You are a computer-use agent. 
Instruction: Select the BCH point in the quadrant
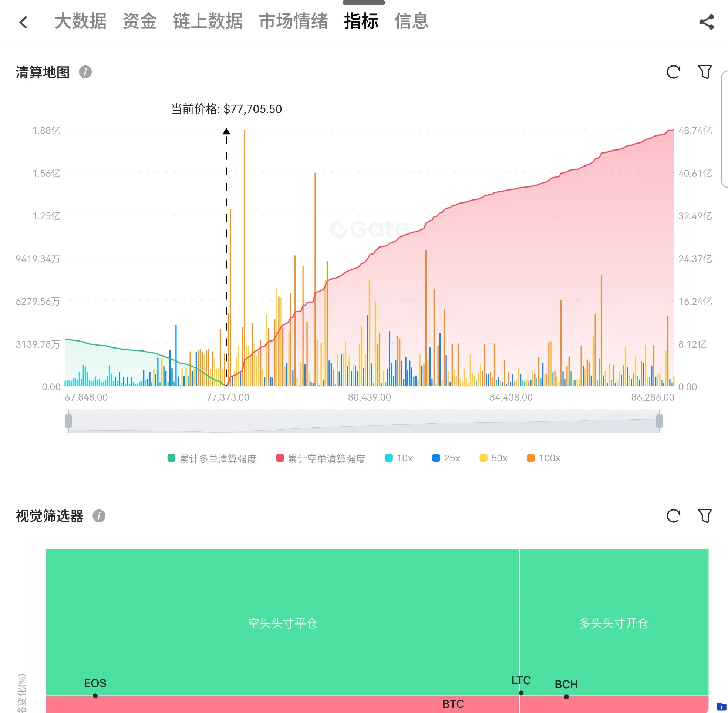(566, 697)
